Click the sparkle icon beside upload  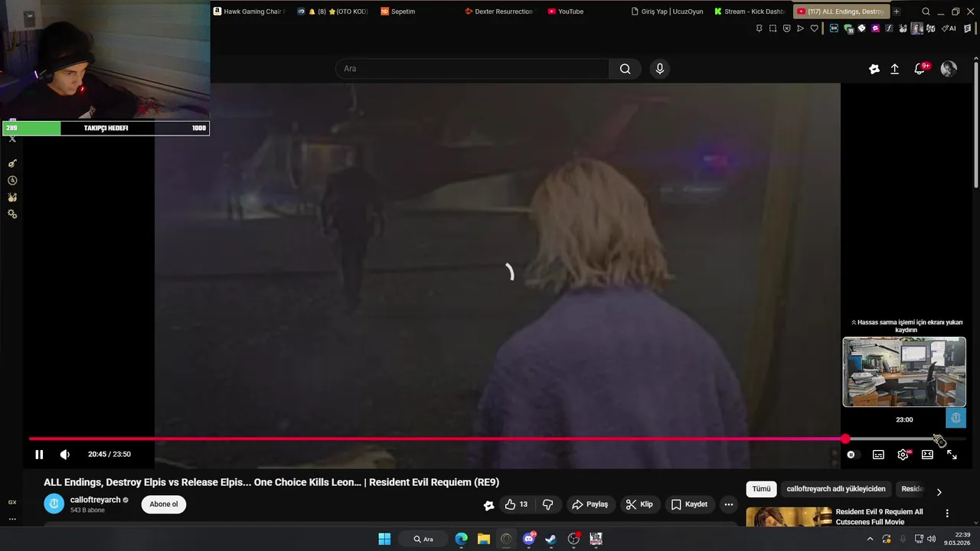click(874, 69)
